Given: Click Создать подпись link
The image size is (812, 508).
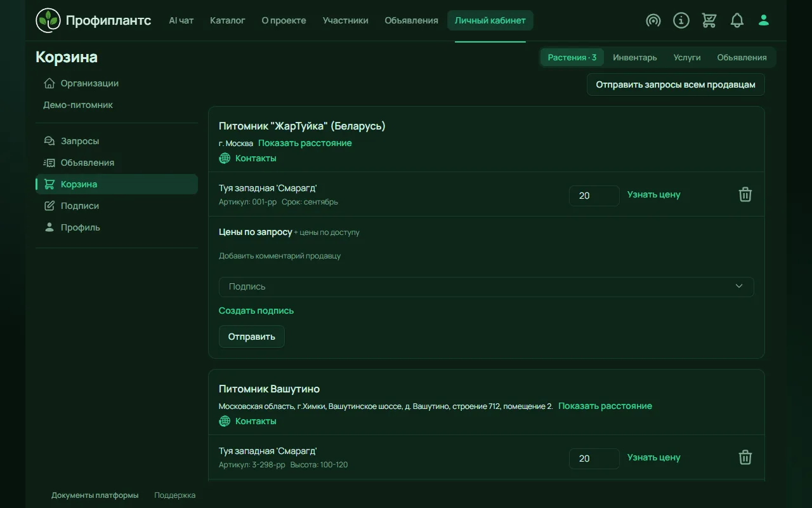Looking at the screenshot, I should tap(256, 311).
